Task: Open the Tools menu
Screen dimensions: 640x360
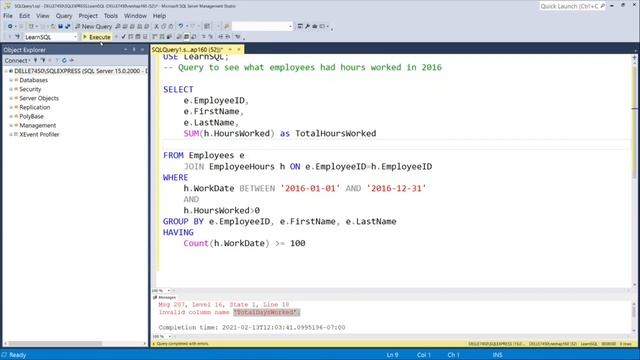Action: click(x=111, y=16)
